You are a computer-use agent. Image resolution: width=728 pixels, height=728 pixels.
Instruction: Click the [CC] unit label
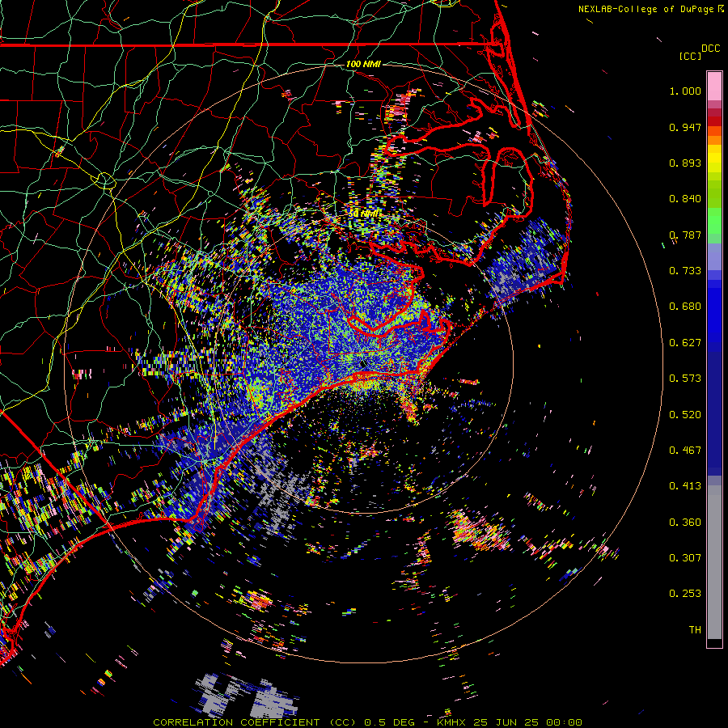pos(690,56)
